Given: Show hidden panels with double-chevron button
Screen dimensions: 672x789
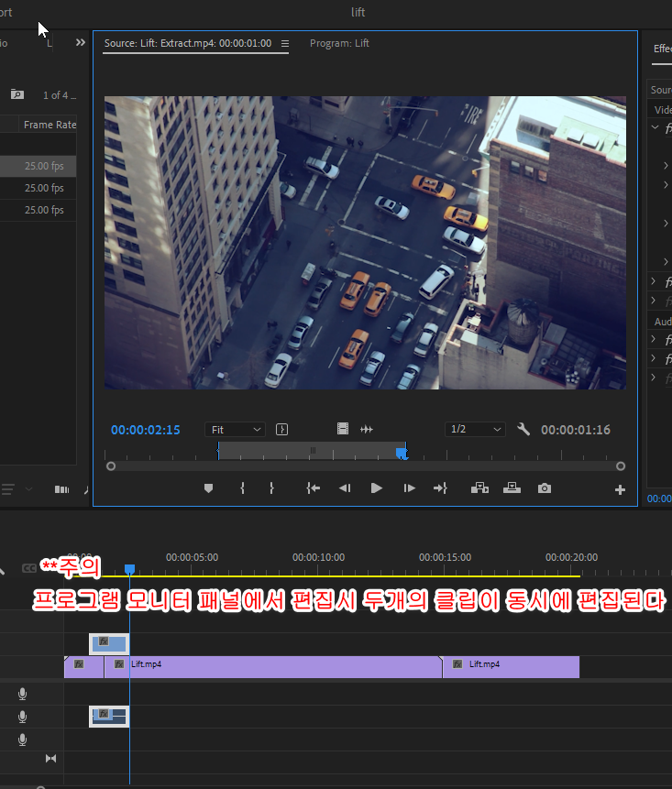Looking at the screenshot, I should pos(80,42).
